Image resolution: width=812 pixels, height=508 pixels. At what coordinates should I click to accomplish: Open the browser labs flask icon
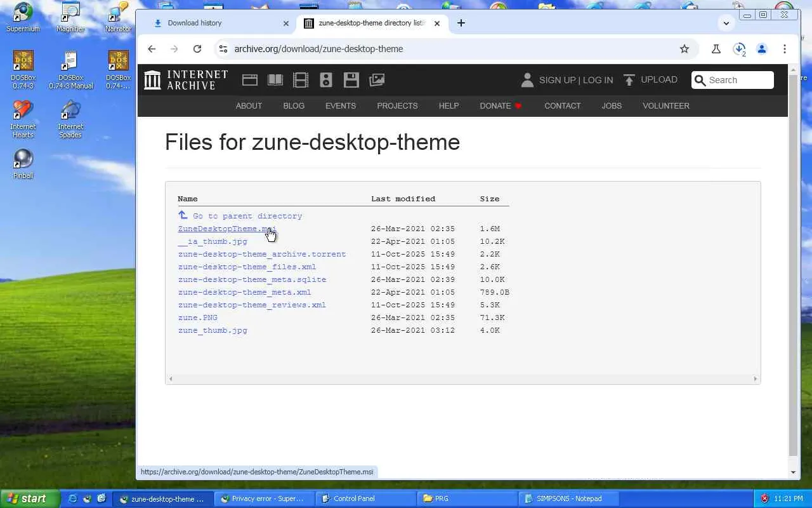tap(716, 49)
